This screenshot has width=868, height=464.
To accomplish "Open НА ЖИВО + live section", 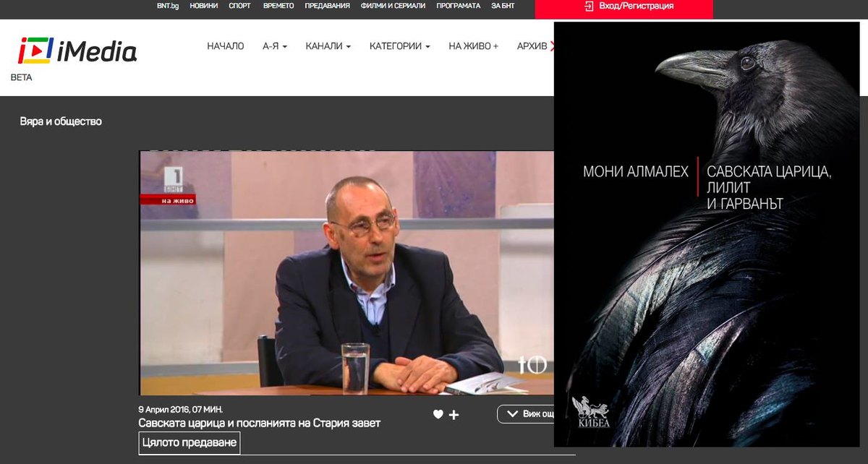I will pos(473,46).
